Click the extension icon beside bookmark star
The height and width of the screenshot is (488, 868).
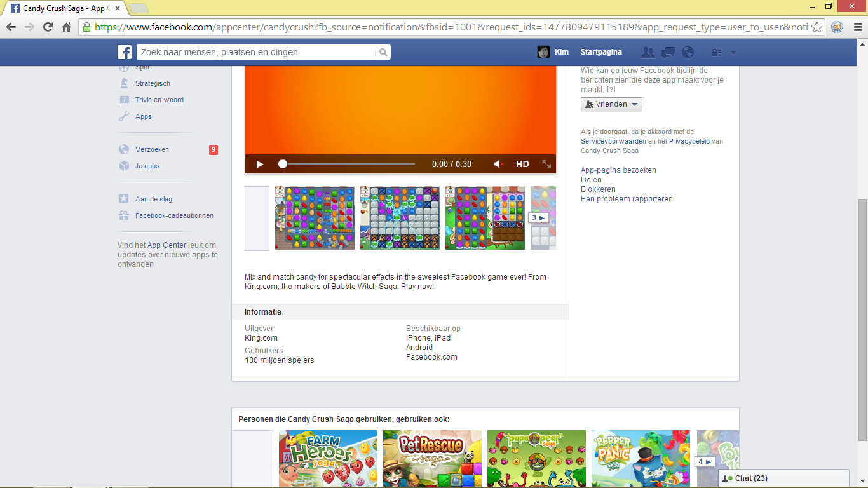pyautogui.click(x=837, y=27)
